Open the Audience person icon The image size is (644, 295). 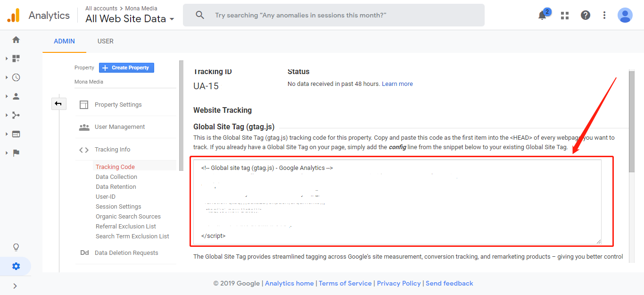click(16, 96)
